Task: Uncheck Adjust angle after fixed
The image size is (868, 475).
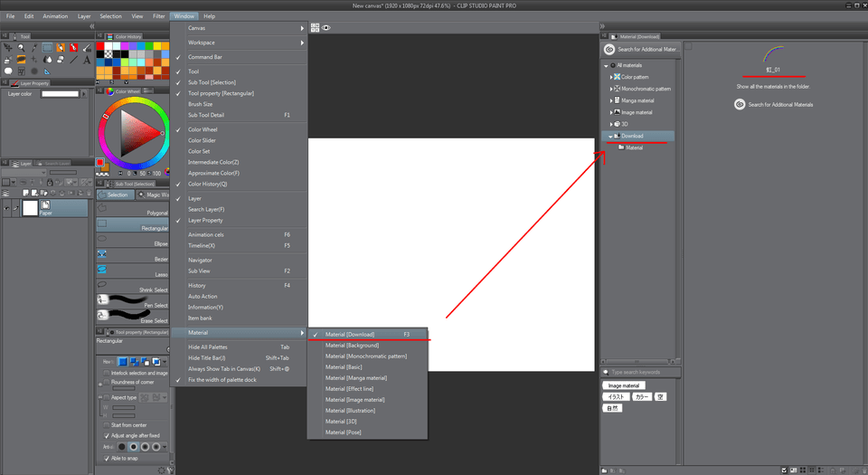Action: pos(106,435)
